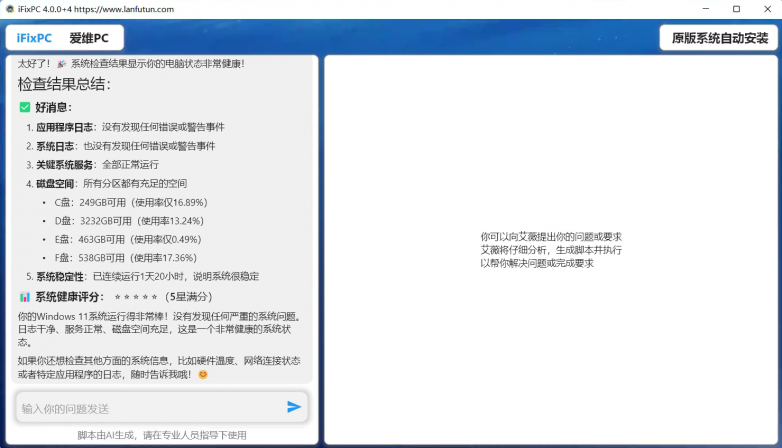Viewport: 782px width, 448px height.
Task: Click the iFixPC app icon in title bar
Action: coord(9,9)
